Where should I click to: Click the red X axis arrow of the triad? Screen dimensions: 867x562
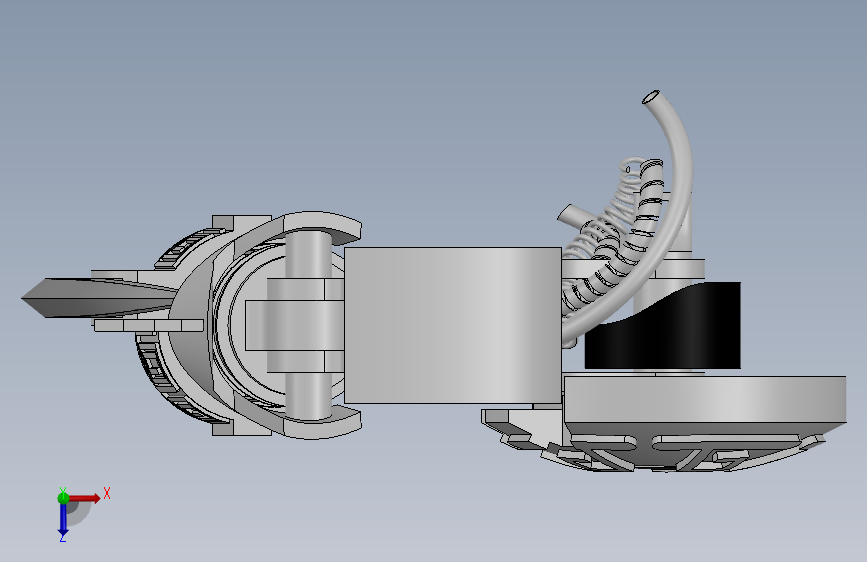pos(85,498)
